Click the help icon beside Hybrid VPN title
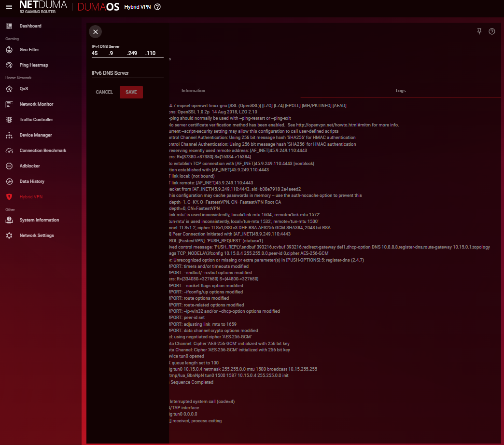 (157, 7)
